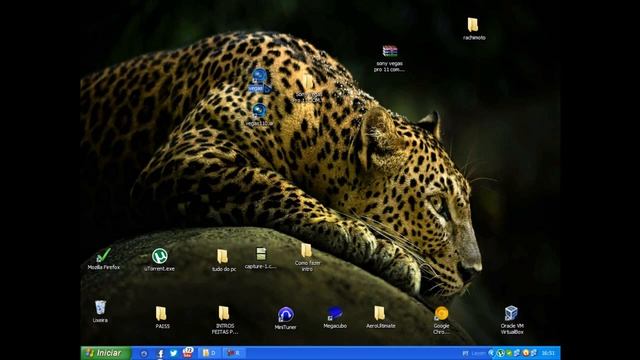Open the YouTube quick launch icon
Image resolution: width=640 pixels, height=360 pixels.
[x=188, y=353]
